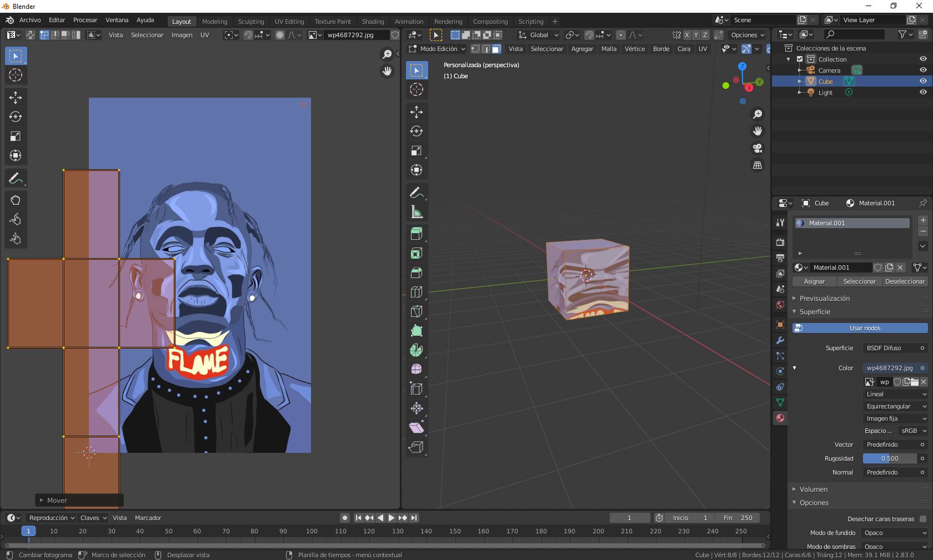The height and width of the screenshot is (560, 933).
Task: Select the Inset Faces tool
Action: click(x=417, y=253)
